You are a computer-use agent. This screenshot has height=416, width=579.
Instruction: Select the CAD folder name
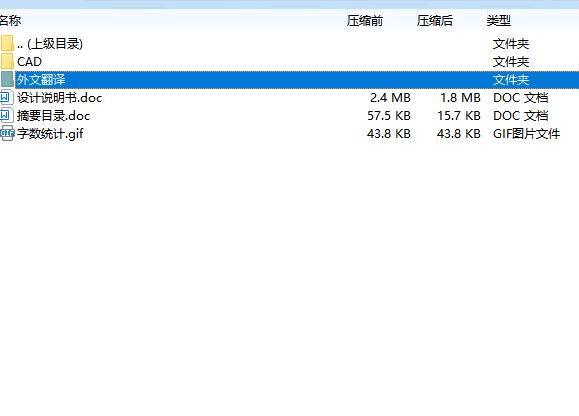[x=30, y=62]
